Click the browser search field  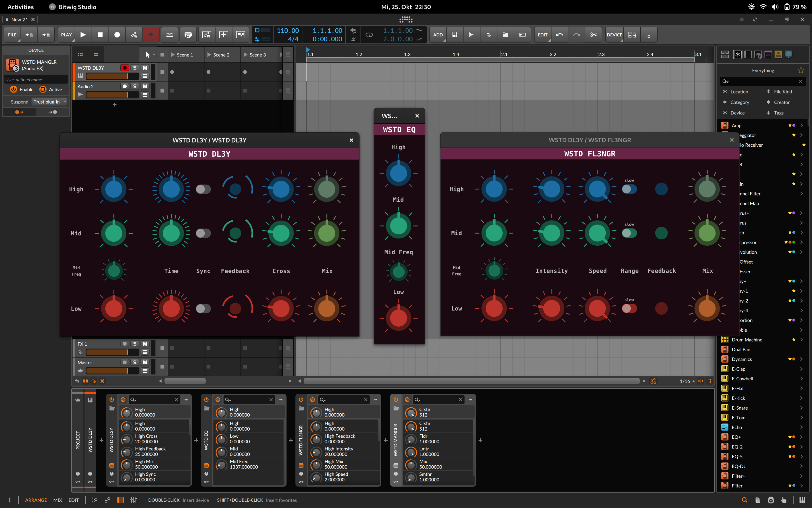[763, 81]
